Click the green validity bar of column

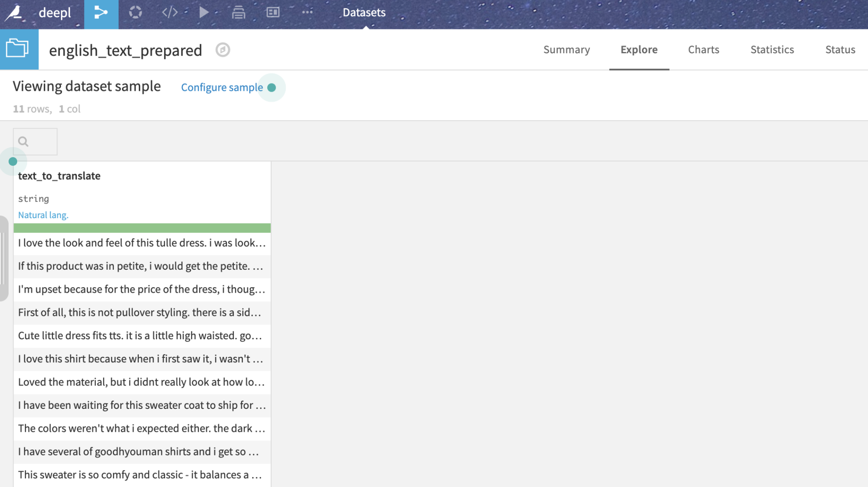pyautogui.click(x=142, y=228)
